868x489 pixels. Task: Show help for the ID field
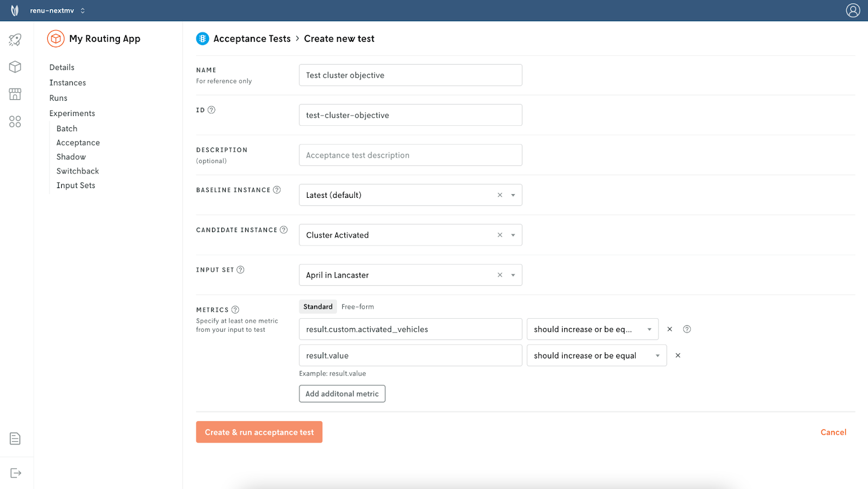coord(212,110)
